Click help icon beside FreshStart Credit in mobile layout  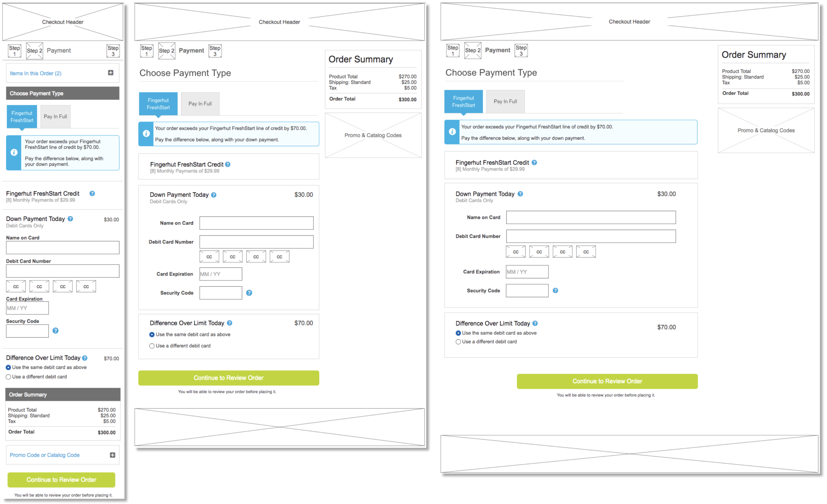(92, 193)
